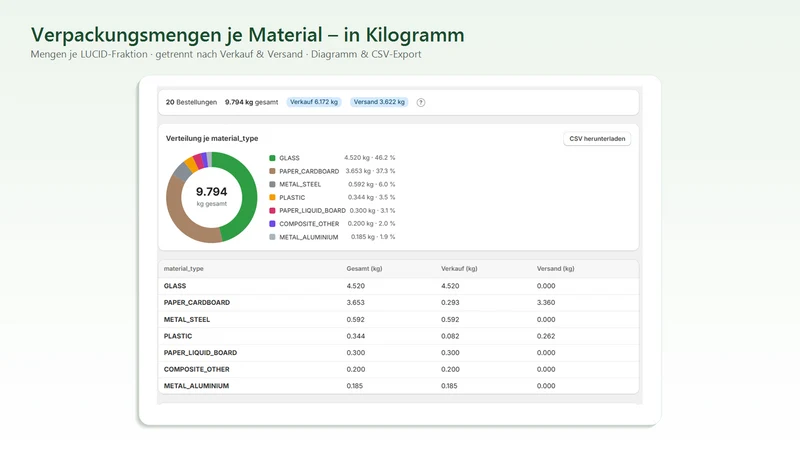Click legend value 4.520 kg · 46.2 %

click(369, 158)
